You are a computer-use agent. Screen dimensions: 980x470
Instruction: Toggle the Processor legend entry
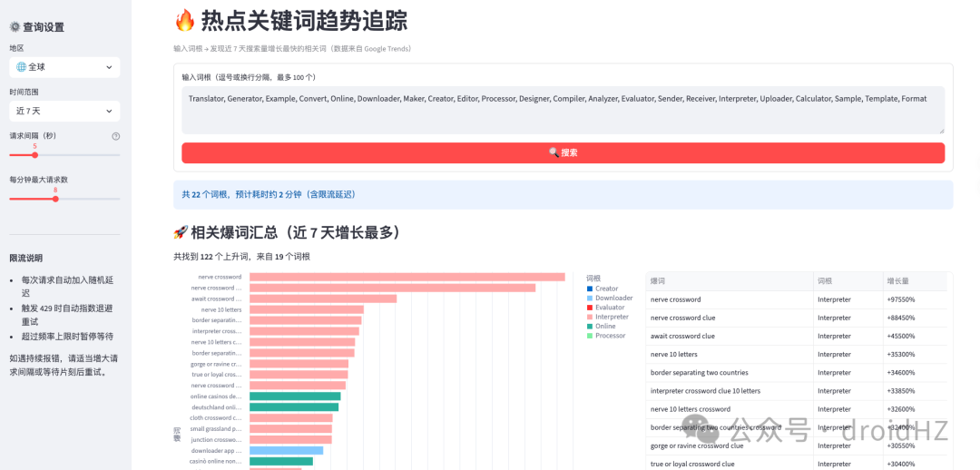coord(606,336)
